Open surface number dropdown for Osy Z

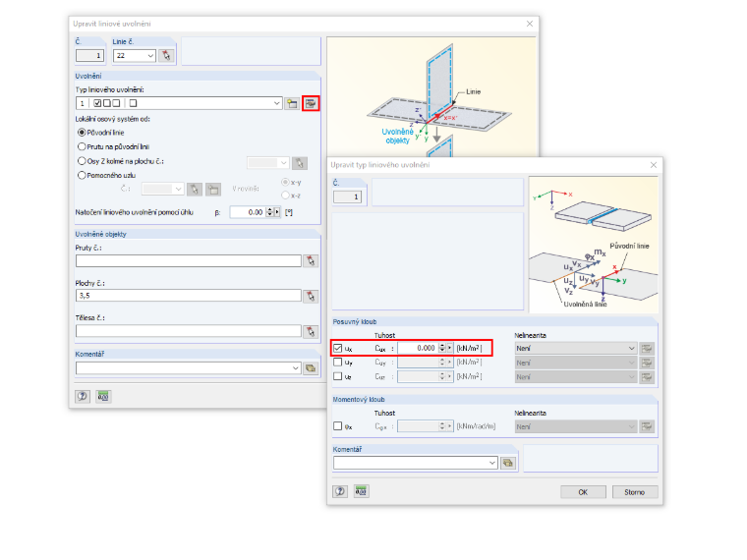(x=283, y=163)
